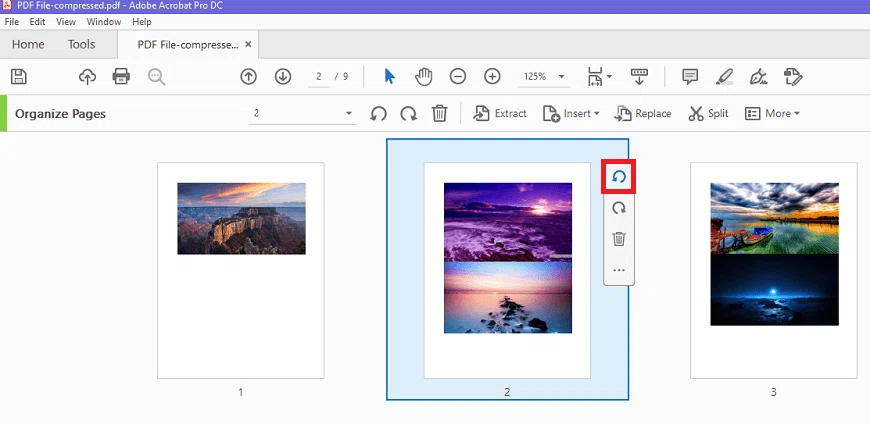Open the File menu
Image resolution: width=870 pixels, height=424 pixels.
(x=11, y=22)
